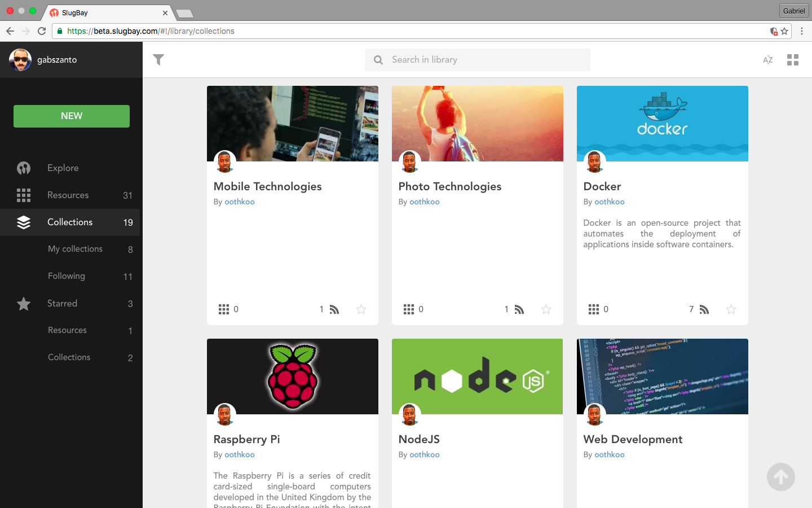The width and height of the screenshot is (812, 508).
Task: Open the NodeJS collection title
Action: (x=420, y=439)
